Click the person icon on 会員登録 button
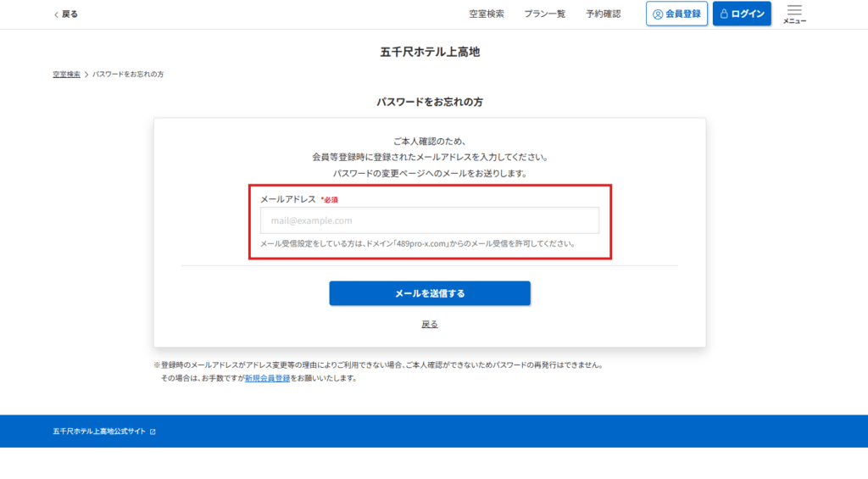Screen dimensions: 868x479 pyautogui.click(x=658, y=14)
